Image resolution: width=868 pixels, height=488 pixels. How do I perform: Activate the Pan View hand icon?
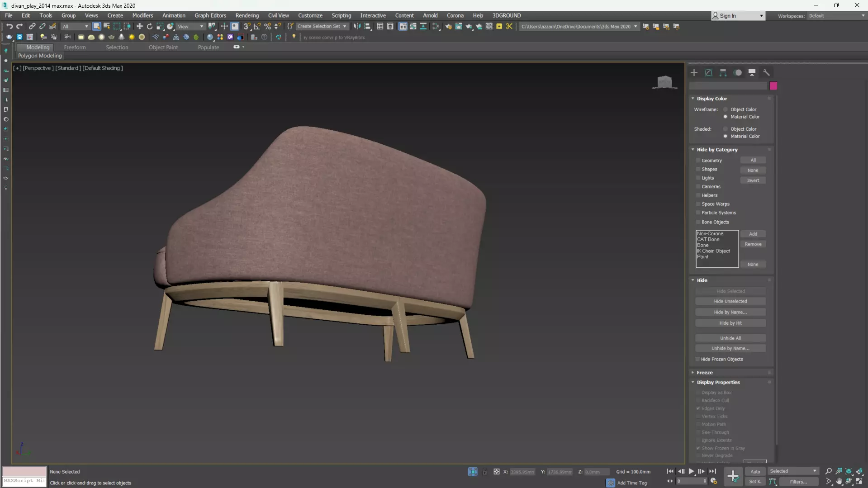(839, 481)
